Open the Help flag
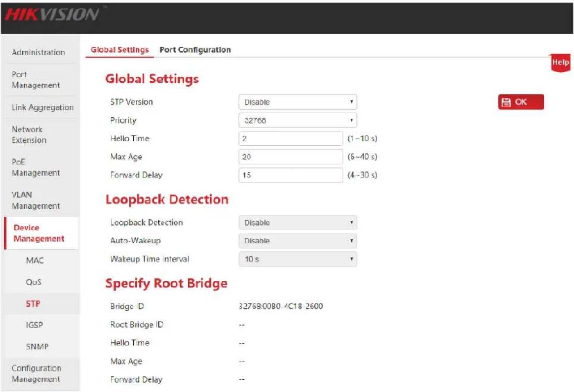The height and width of the screenshot is (392, 574). tap(561, 63)
